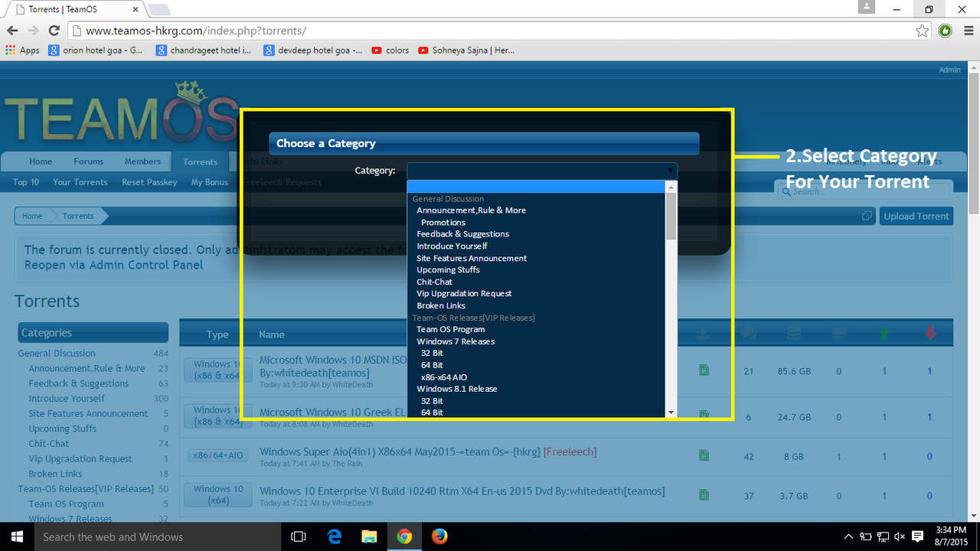
Task: Click the green download icon for Windows 10 Enterprise torrent
Action: click(704, 495)
